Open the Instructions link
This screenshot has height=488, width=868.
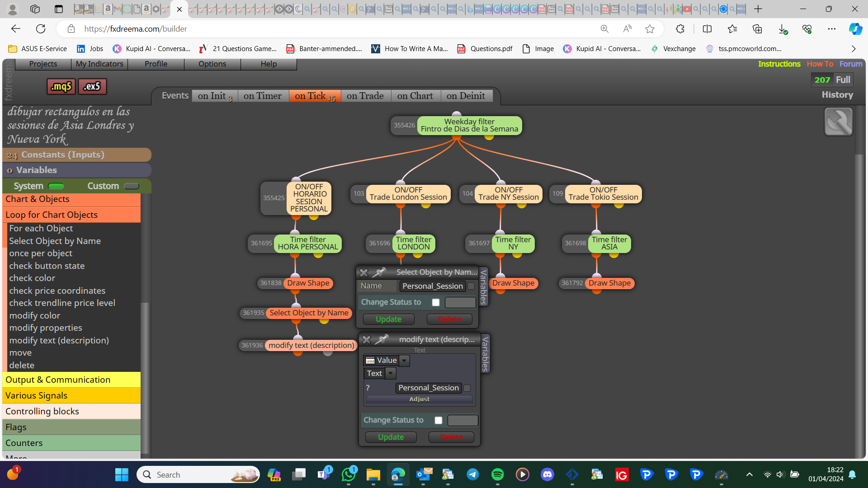[x=779, y=64]
